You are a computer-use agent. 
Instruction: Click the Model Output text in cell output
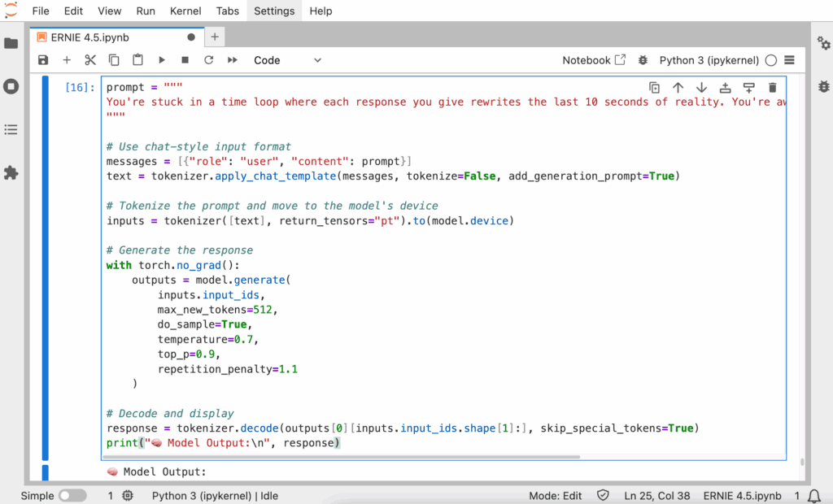point(164,471)
